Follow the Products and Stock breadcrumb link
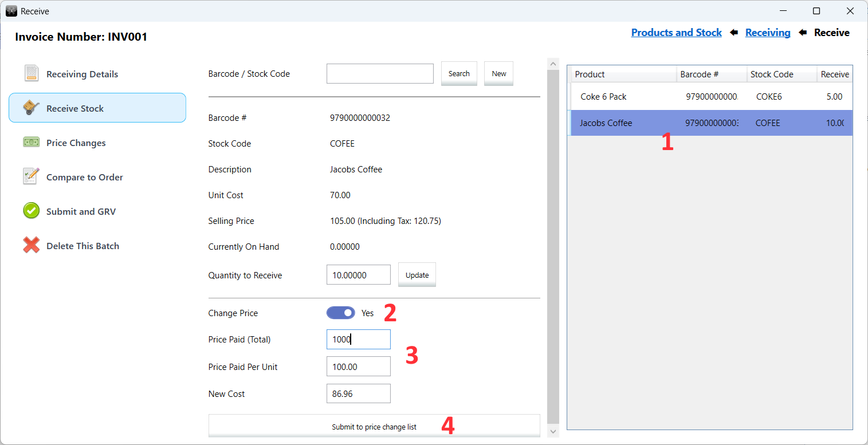Viewport: 868px width, 445px height. coord(677,33)
